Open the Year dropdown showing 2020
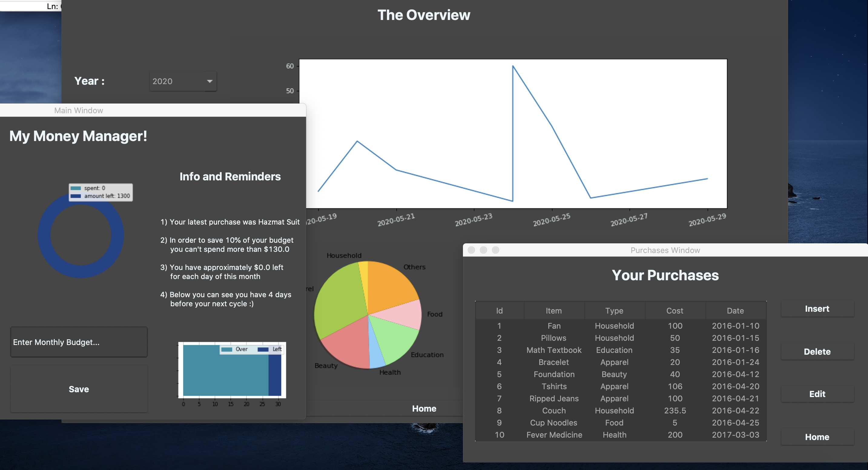Viewport: 868px width, 470px height. [x=183, y=81]
